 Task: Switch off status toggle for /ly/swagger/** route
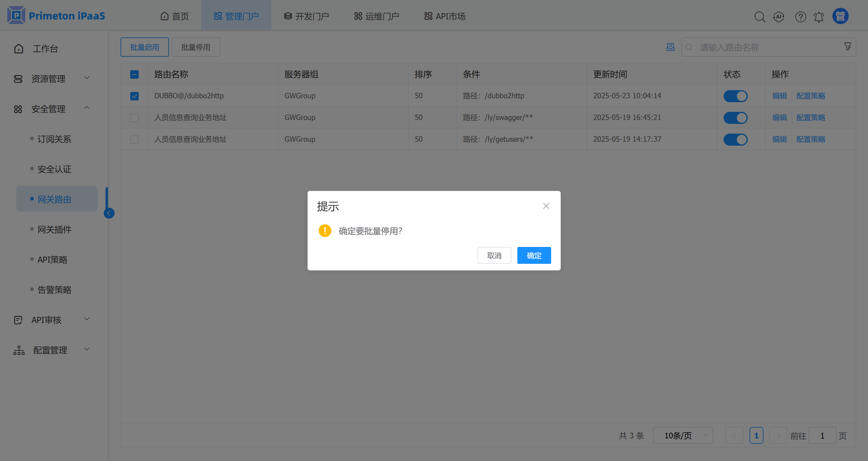735,118
